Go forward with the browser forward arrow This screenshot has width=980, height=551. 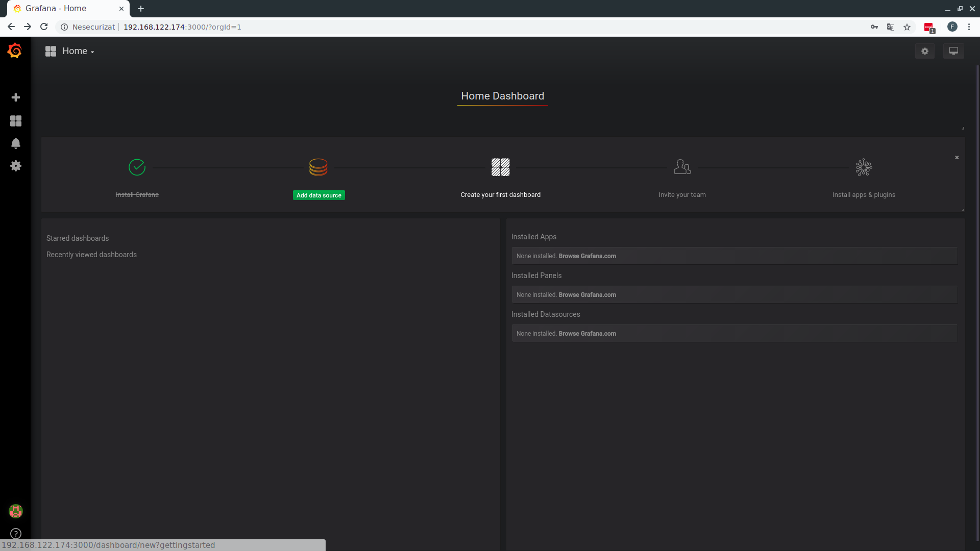click(28, 27)
